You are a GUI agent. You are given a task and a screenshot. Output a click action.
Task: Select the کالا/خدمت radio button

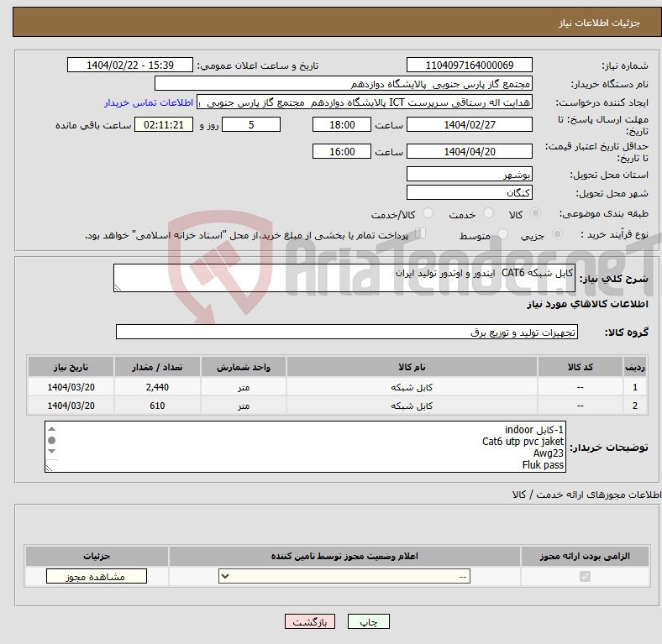click(428, 213)
